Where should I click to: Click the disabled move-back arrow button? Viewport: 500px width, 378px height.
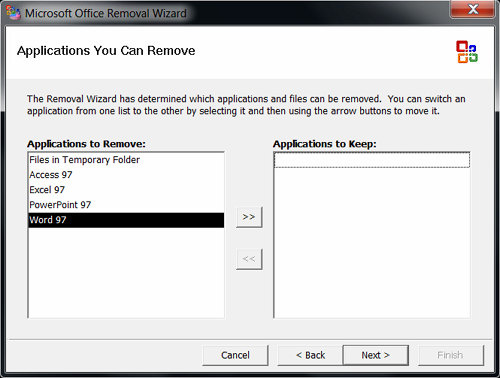click(x=249, y=259)
